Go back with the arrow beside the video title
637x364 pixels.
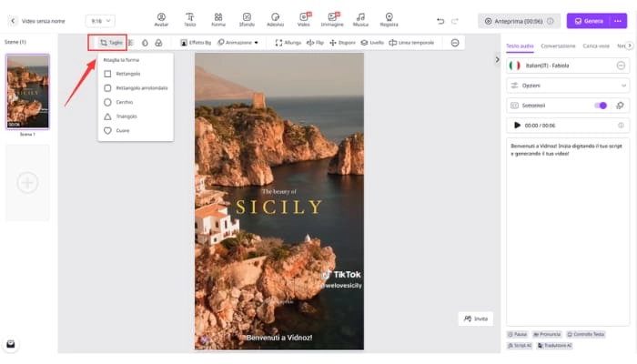13,21
